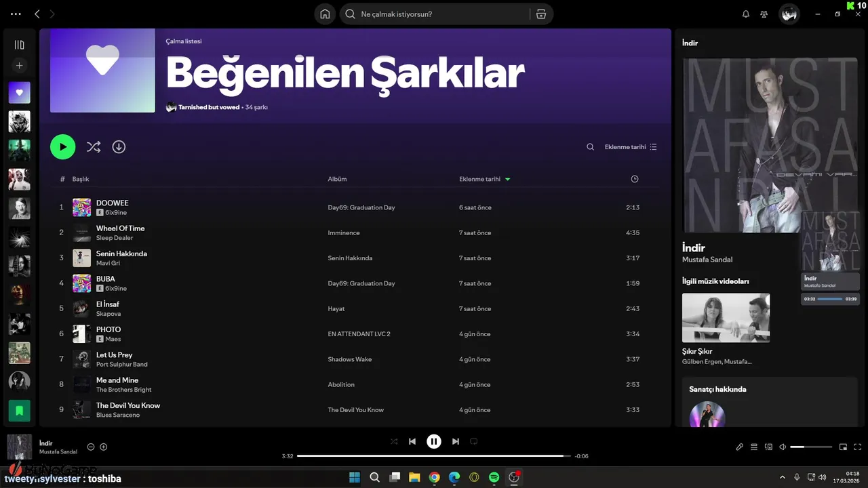868x488 pixels.
Task: Select Liked Songs heart in sidebar
Action: (19, 92)
